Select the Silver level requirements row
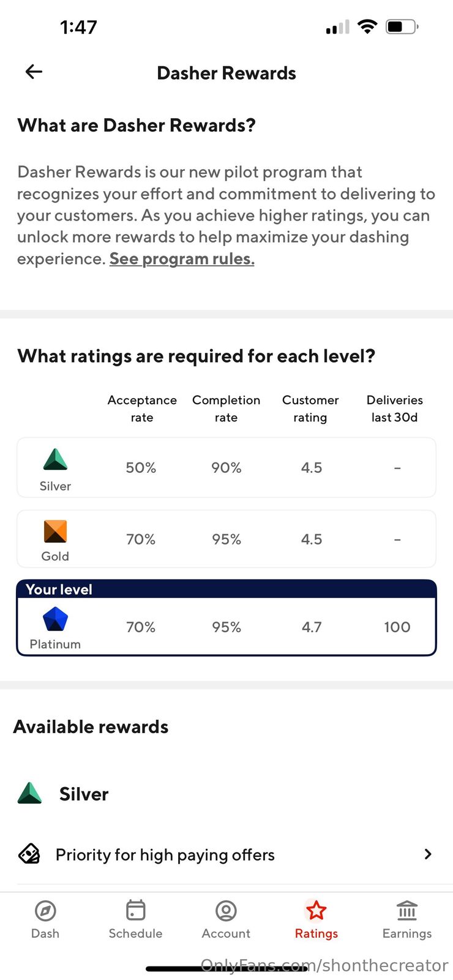453x980 pixels. [x=226, y=467]
